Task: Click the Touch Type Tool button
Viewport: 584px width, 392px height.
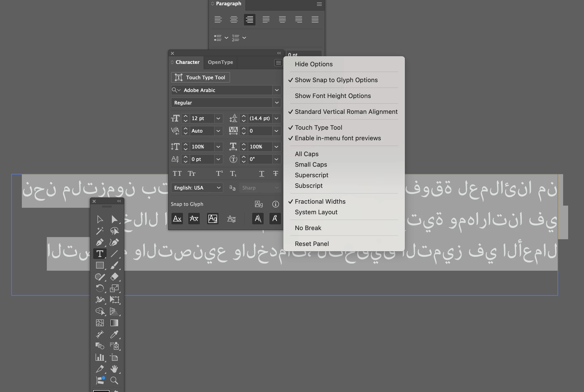Action: point(200,77)
